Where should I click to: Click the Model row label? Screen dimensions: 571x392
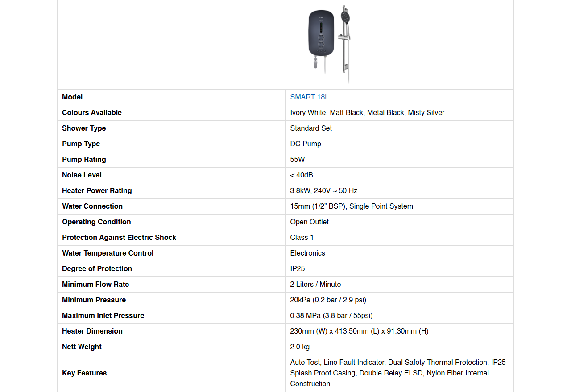72,97
